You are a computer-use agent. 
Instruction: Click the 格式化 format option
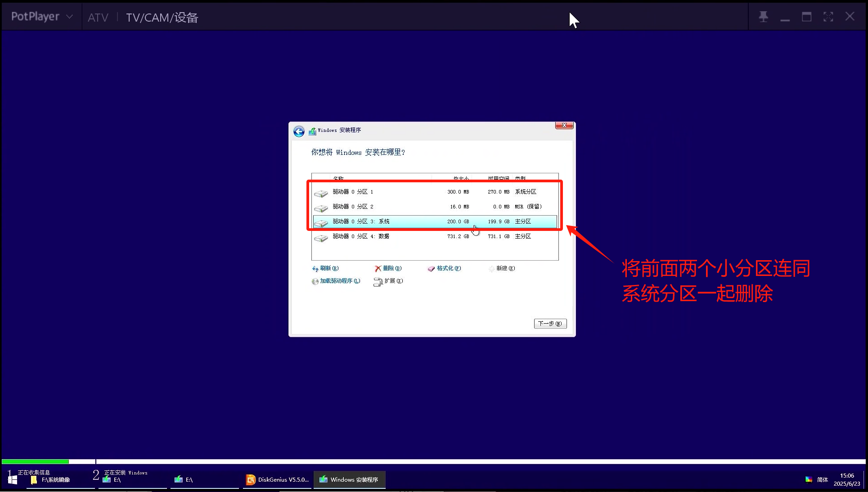coord(445,268)
